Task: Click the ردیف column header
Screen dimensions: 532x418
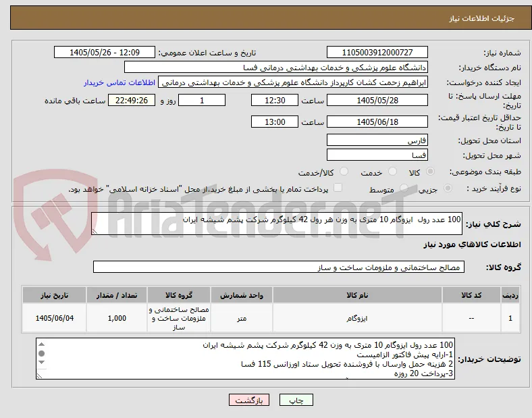Action: 510,295
